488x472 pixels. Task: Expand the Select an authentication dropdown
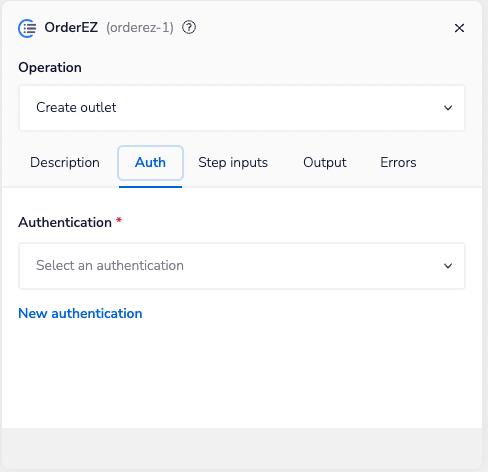click(242, 266)
